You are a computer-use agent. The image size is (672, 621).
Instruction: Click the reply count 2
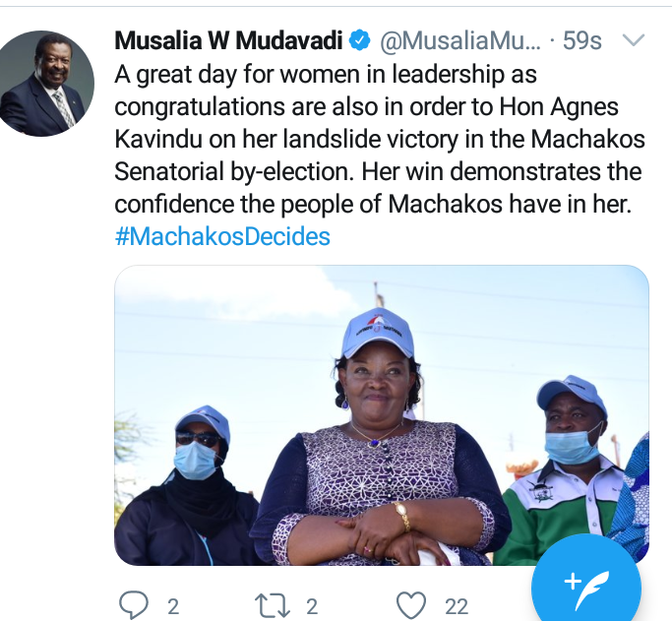[x=173, y=607]
